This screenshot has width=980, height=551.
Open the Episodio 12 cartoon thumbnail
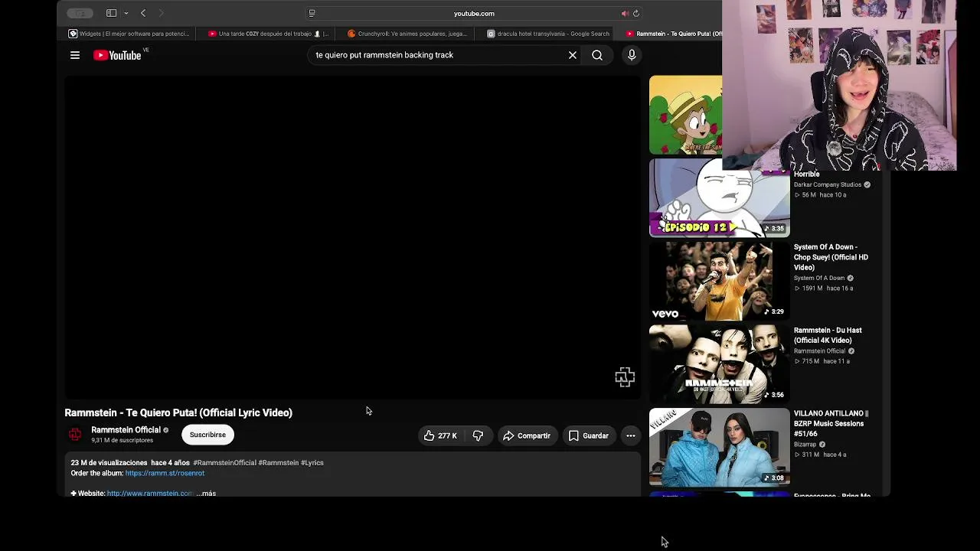tap(720, 197)
